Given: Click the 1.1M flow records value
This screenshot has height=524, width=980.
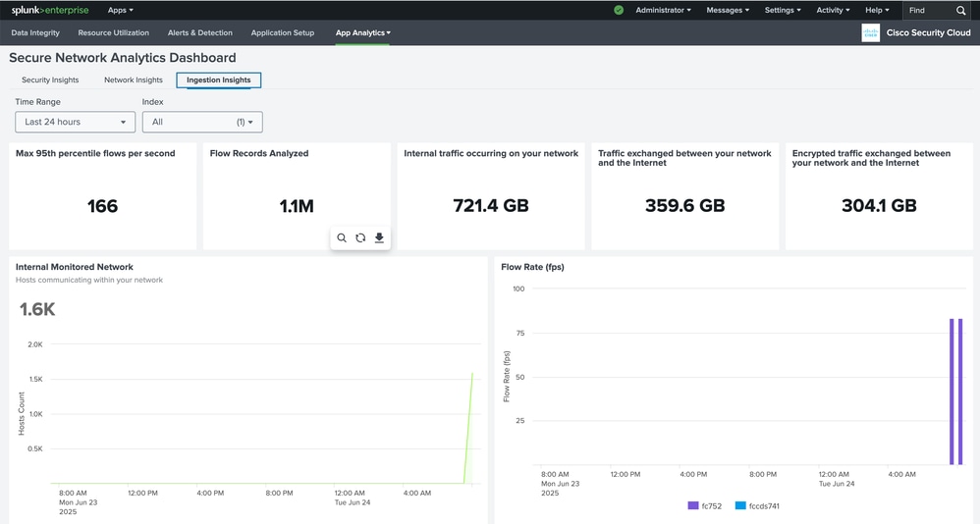Looking at the screenshot, I should tap(297, 206).
